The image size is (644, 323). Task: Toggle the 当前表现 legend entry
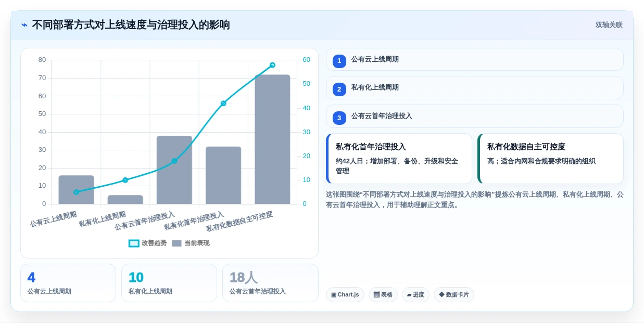191,243
